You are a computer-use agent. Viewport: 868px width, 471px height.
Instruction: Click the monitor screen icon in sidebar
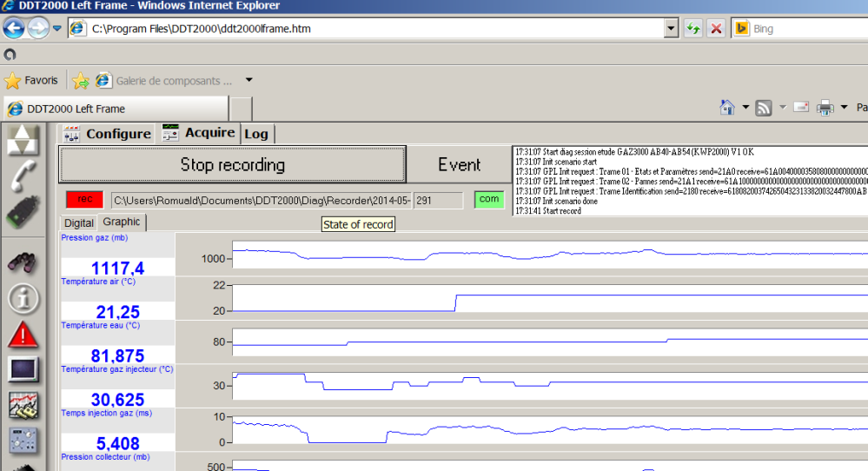[23, 369]
